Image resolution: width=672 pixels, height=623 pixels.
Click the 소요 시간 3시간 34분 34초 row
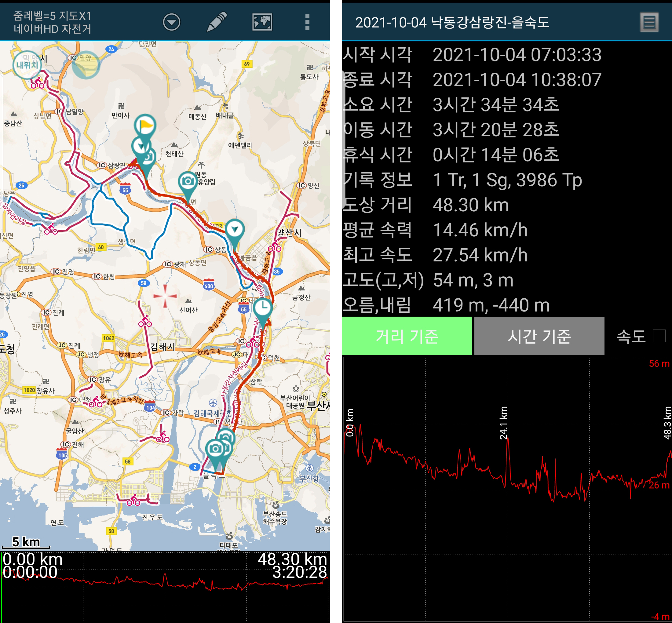pyautogui.click(x=507, y=104)
